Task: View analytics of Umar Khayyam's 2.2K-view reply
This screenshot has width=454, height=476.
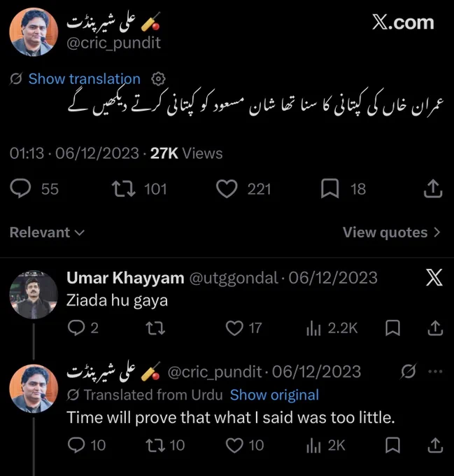Action: (313, 328)
